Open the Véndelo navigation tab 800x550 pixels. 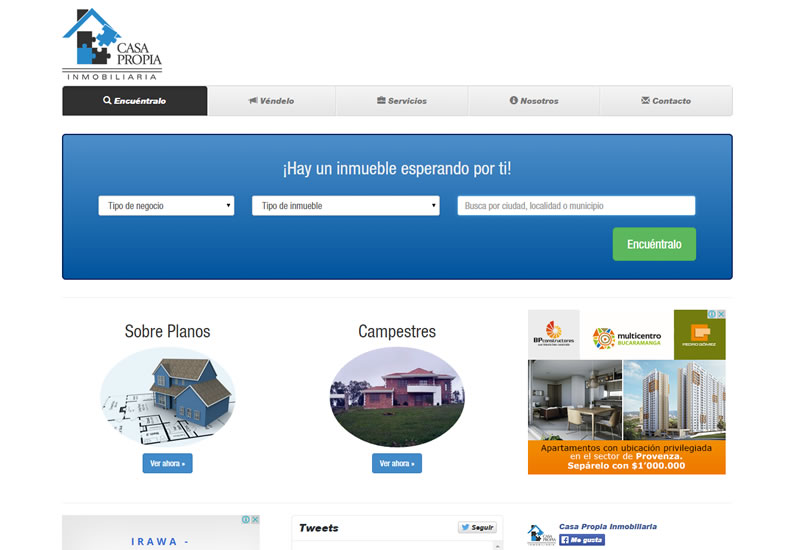[271, 101]
